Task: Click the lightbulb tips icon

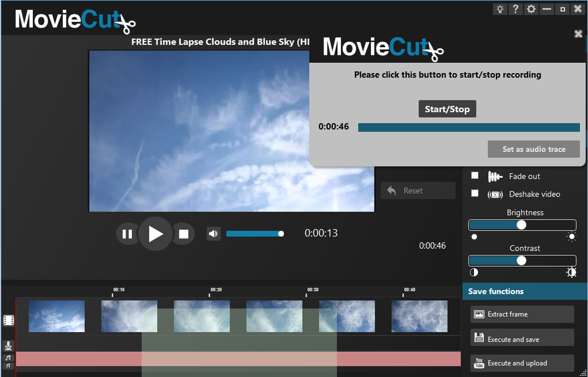Action: coord(500,9)
